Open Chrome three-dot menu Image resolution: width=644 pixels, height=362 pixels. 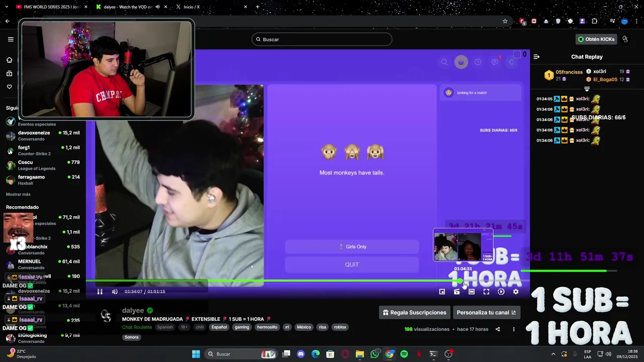tap(636, 21)
